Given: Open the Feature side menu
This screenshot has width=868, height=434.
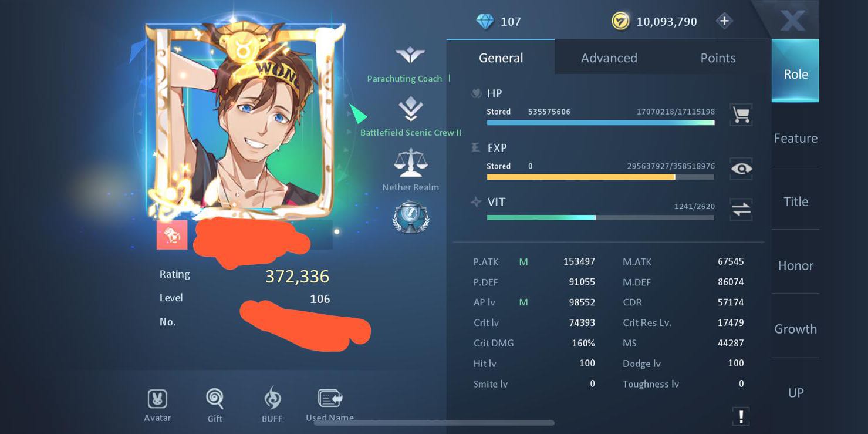Looking at the screenshot, I should click(x=795, y=139).
